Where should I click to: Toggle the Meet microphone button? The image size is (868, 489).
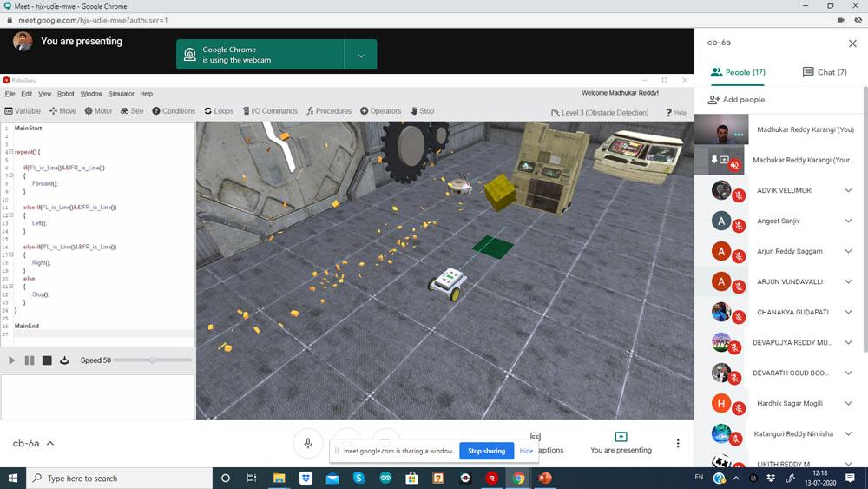(x=307, y=443)
